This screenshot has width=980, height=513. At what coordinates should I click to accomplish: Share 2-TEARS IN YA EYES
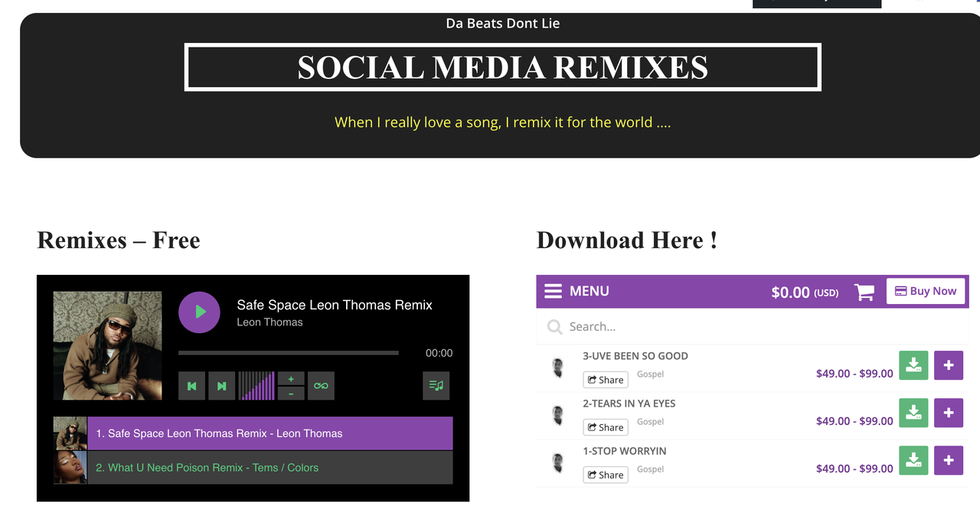point(606,427)
